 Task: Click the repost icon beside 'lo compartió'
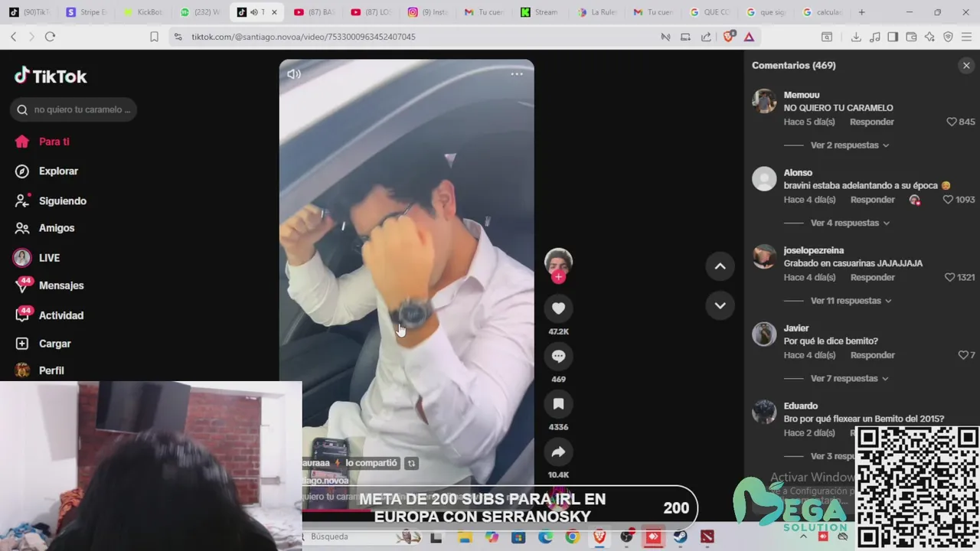click(411, 463)
